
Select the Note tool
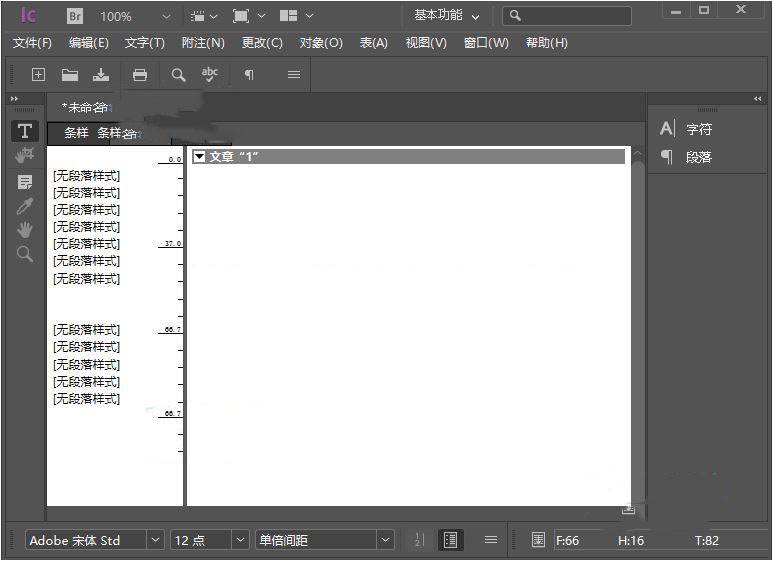click(25, 182)
